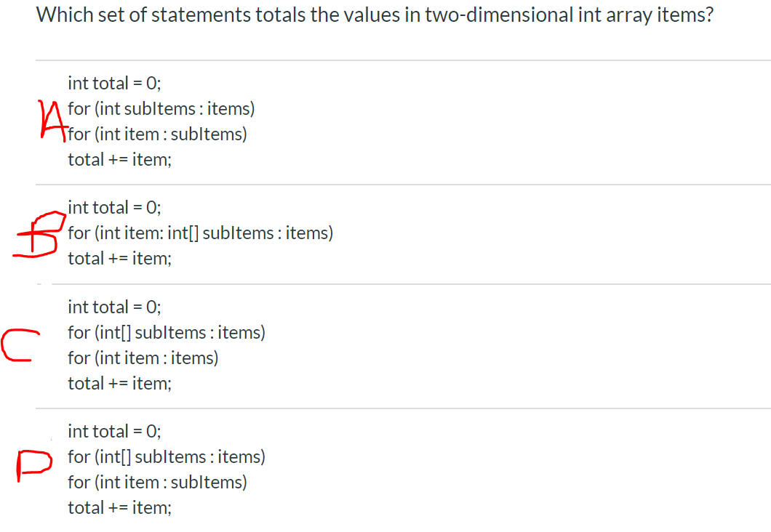
Task: Click "total += item;" in option A
Action: [119, 160]
